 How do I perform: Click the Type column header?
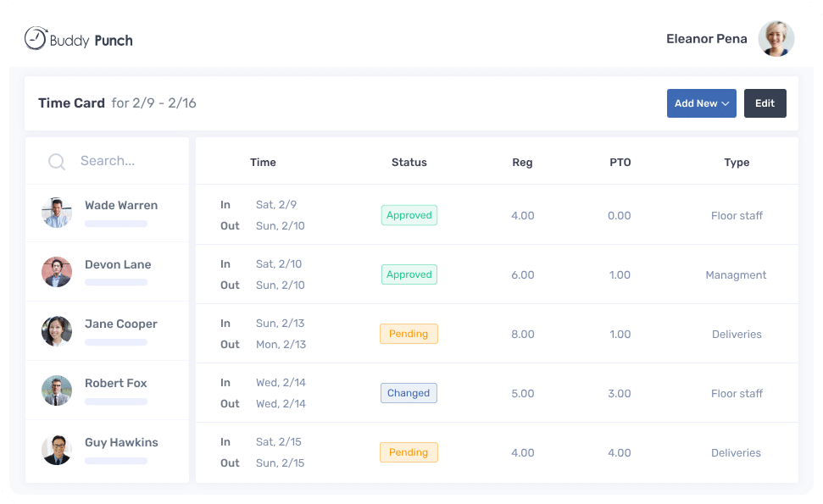tap(737, 163)
